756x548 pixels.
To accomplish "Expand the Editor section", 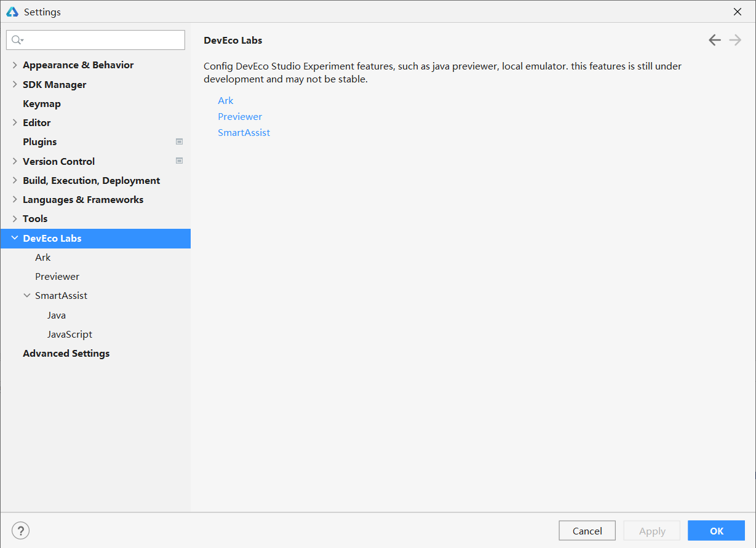I will (15, 123).
